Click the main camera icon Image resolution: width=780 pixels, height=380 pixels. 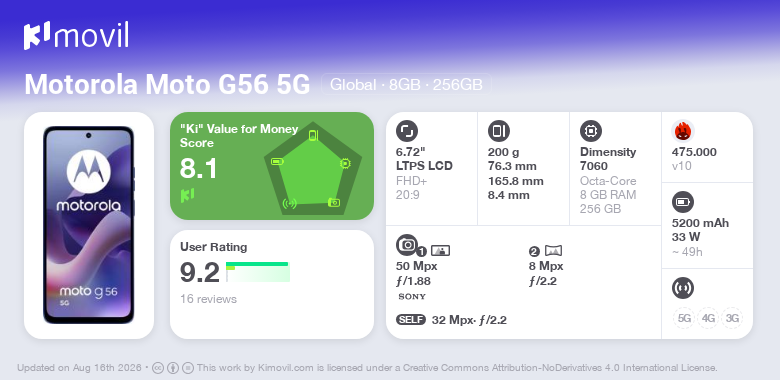[x=407, y=244]
